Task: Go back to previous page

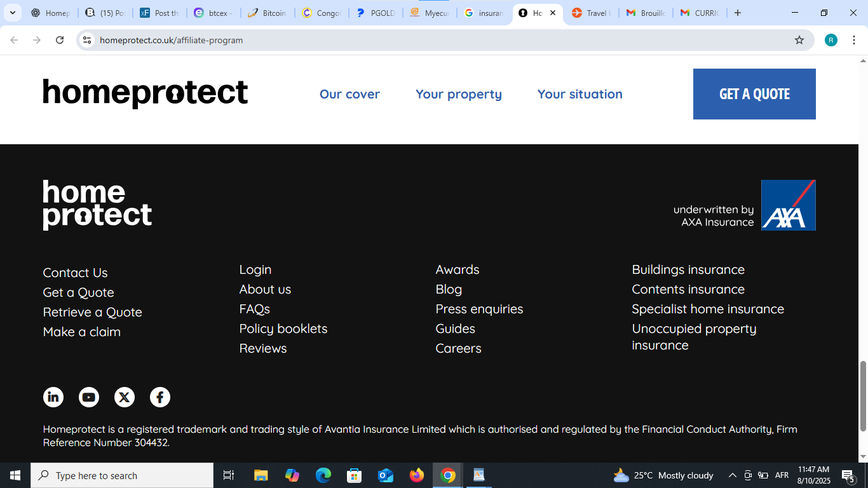Action: [x=14, y=40]
